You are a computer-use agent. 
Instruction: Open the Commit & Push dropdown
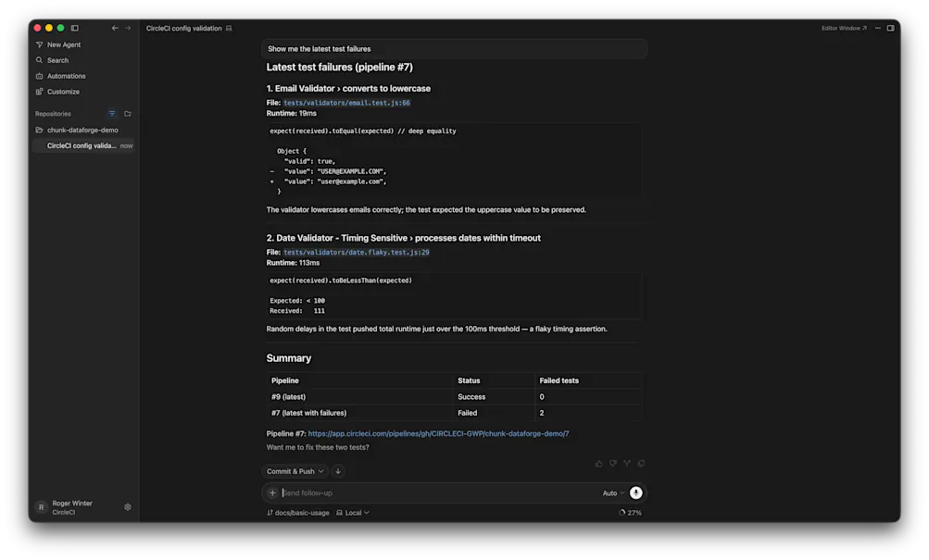(295, 471)
